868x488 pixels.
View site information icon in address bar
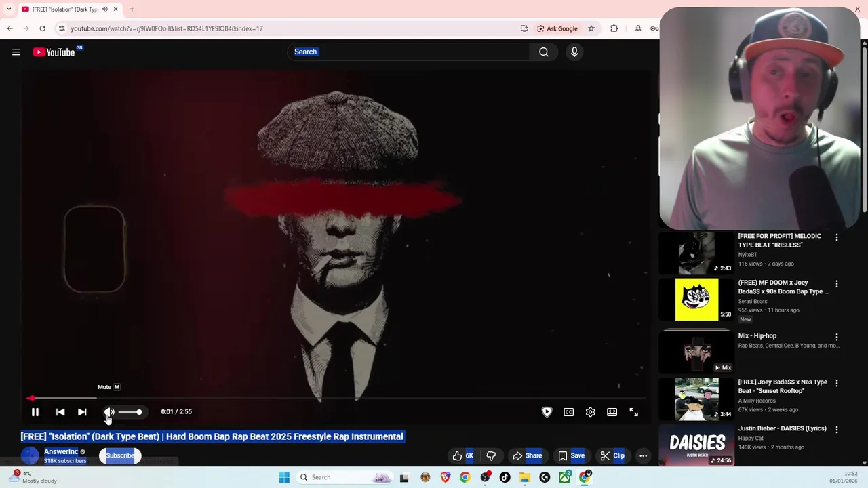point(62,28)
